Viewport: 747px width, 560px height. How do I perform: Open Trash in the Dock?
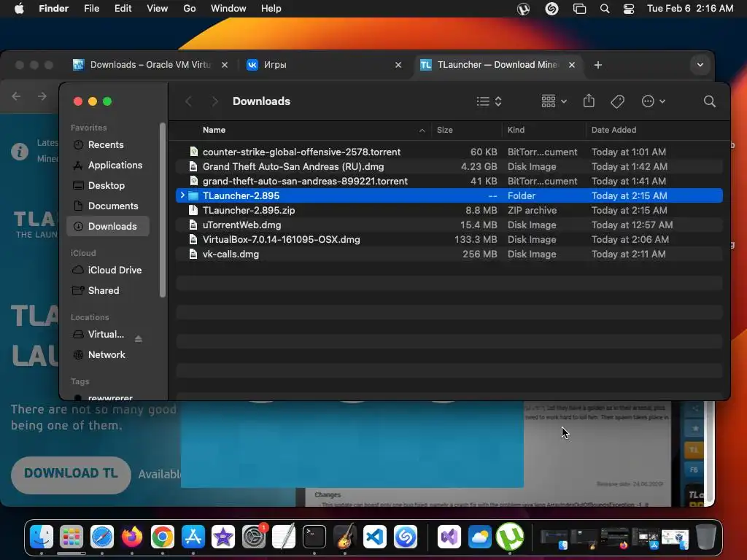point(706,537)
